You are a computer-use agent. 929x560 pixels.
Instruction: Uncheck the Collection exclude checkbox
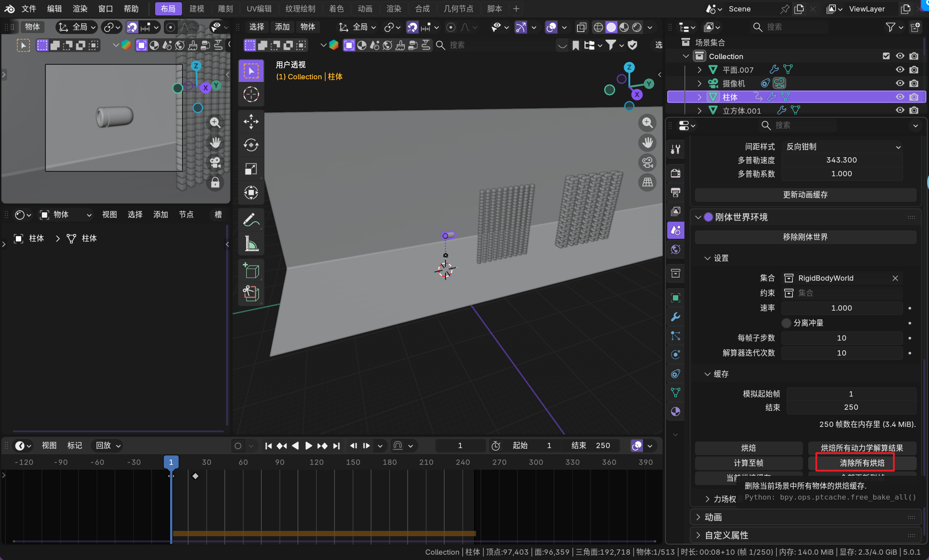[886, 56]
